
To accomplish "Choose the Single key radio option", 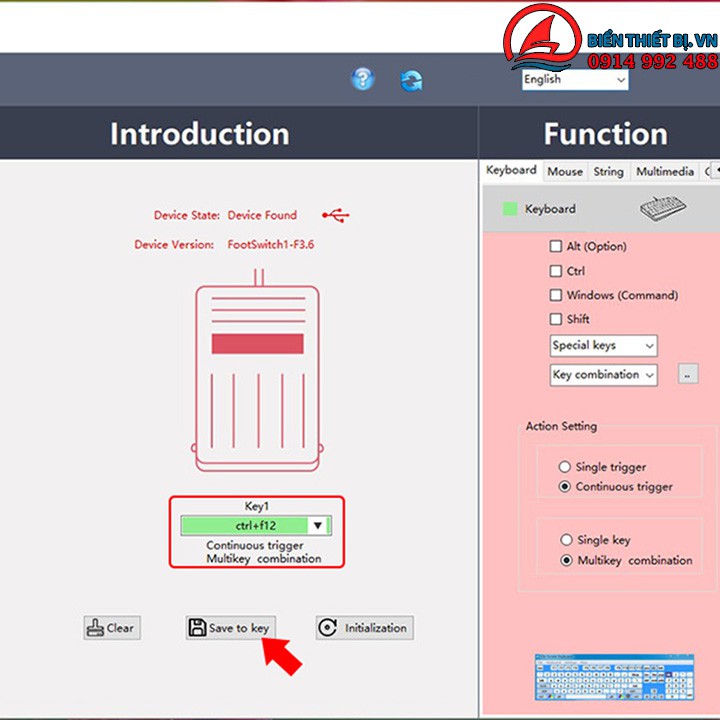I will 566,540.
